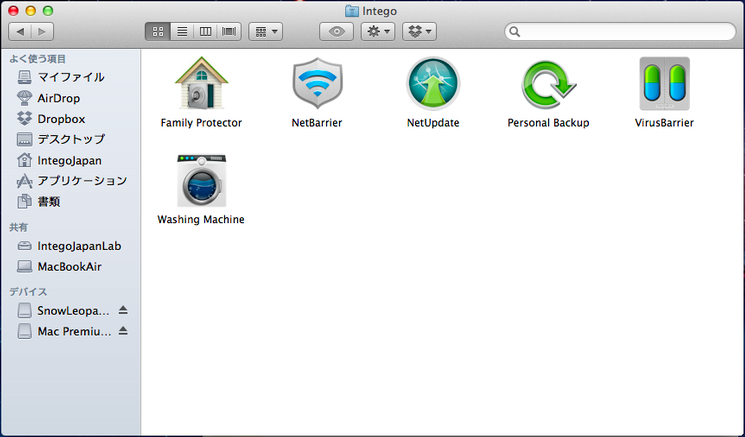
Task: Go forward with the right arrow button
Action: pyautogui.click(x=42, y=32)
